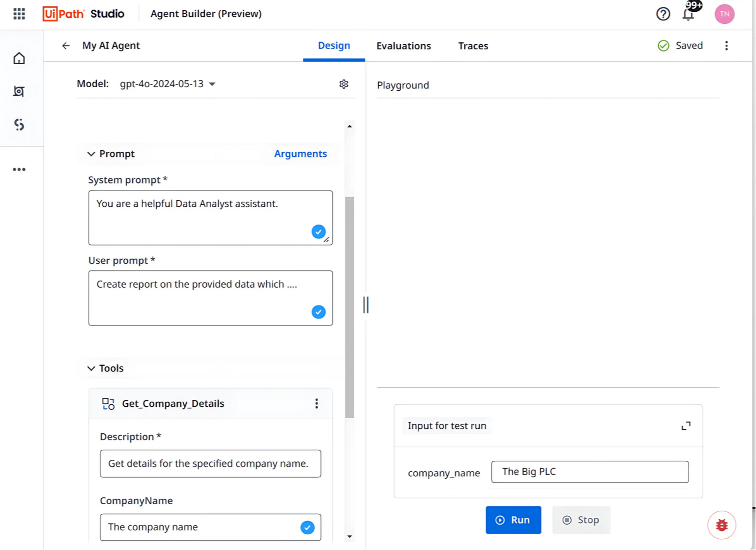
Task: Click the Input for test run label
Action: tap(447, 426)
